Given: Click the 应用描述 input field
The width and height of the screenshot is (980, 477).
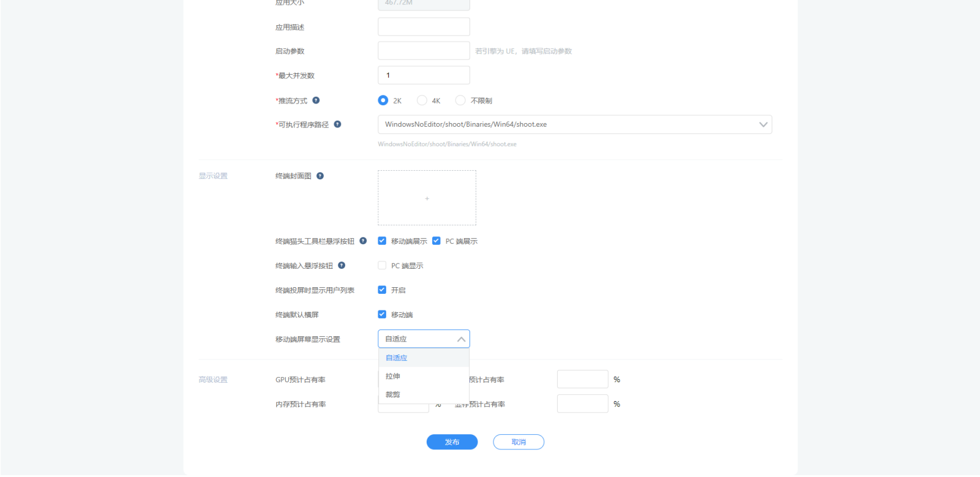Looking at the screenshot, I should [424, 27].
